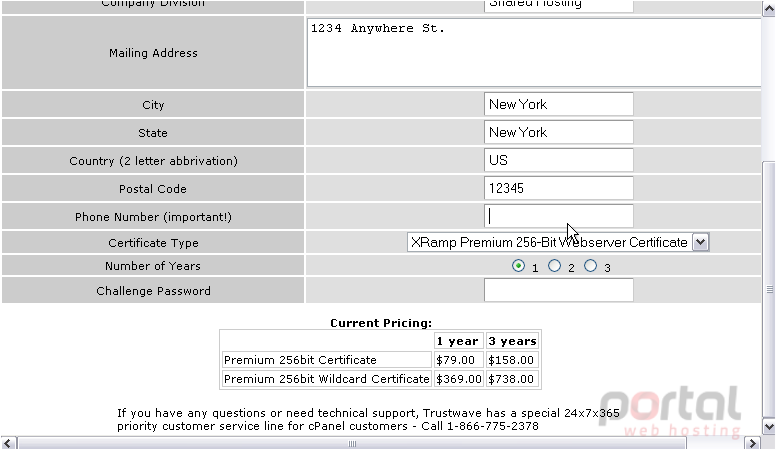Click the $369.00 price cell
The height and width of the screenshot is (450, 776).
pyautogui.click(x=458, y=379)
